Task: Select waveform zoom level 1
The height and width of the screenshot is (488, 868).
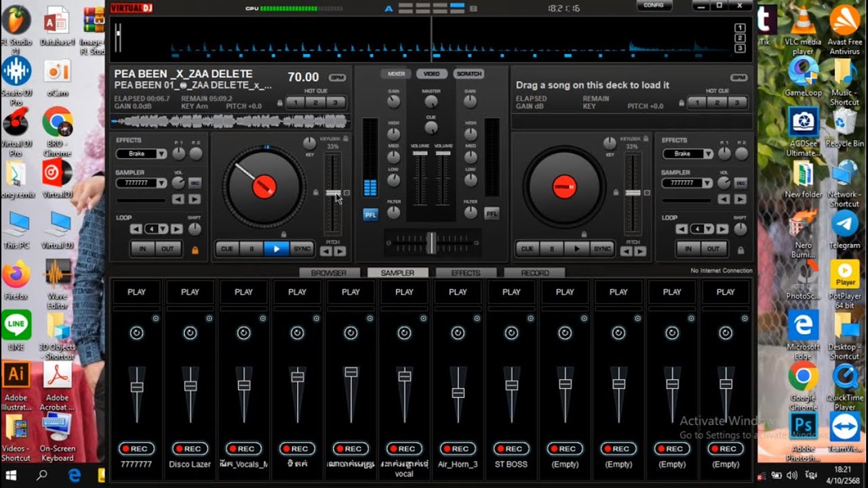Action: point(740,28)
